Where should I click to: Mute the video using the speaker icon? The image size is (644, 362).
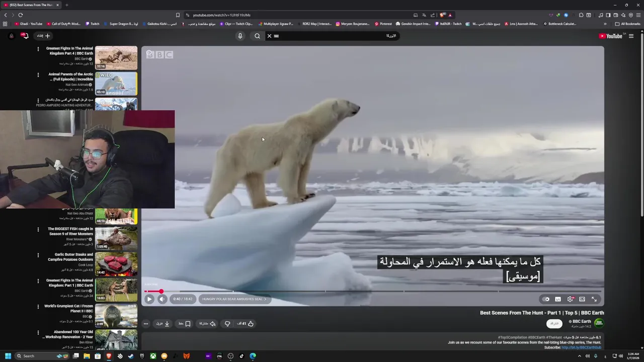162,299
